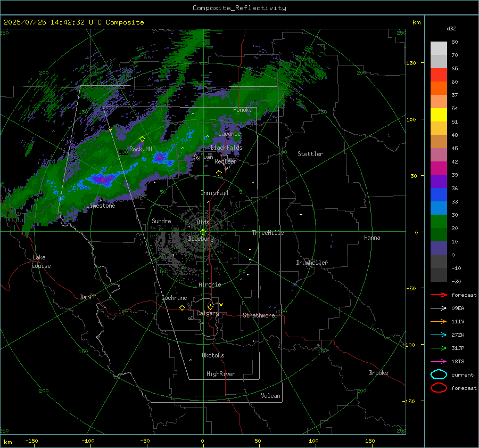Select yellow diamond marker above Calgary label
The width and height of the screenshot is (479, 448).
(x=210, y=307)
